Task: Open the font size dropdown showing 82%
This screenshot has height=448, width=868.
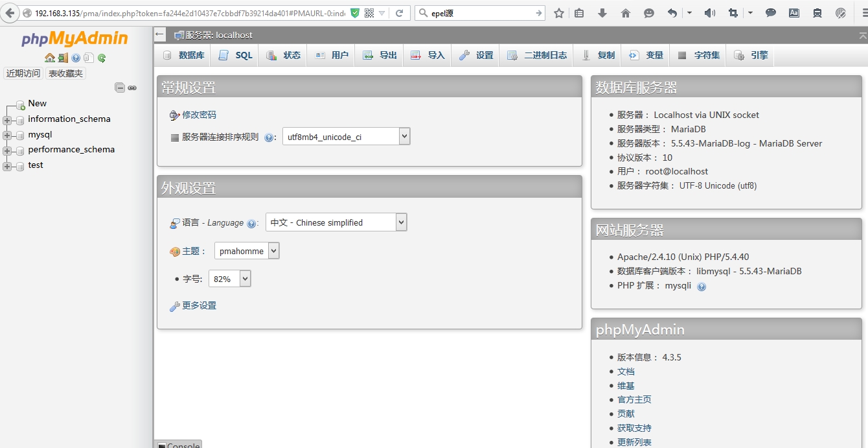Action: point(229,279)
